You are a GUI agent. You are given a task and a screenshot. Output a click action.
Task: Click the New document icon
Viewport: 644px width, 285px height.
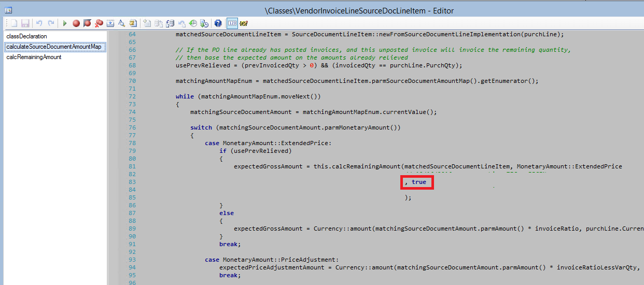pyautogui.click(x=15, y=23)
